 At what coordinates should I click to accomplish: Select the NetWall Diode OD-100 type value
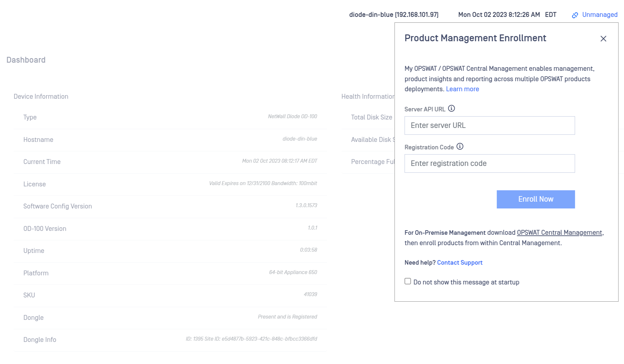(293, 116)
